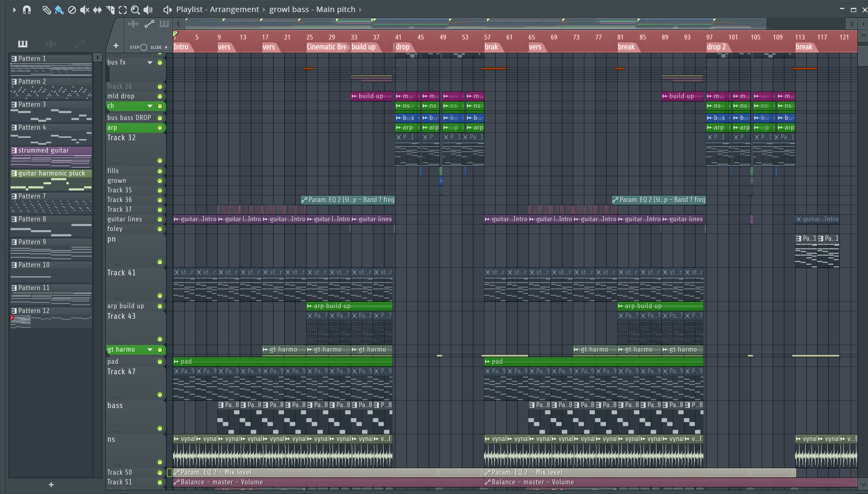Select first Param. EQ 2 Band 7 freq clip
The height and width of the screenshot is (494, 868).
(x=348, y=200)
